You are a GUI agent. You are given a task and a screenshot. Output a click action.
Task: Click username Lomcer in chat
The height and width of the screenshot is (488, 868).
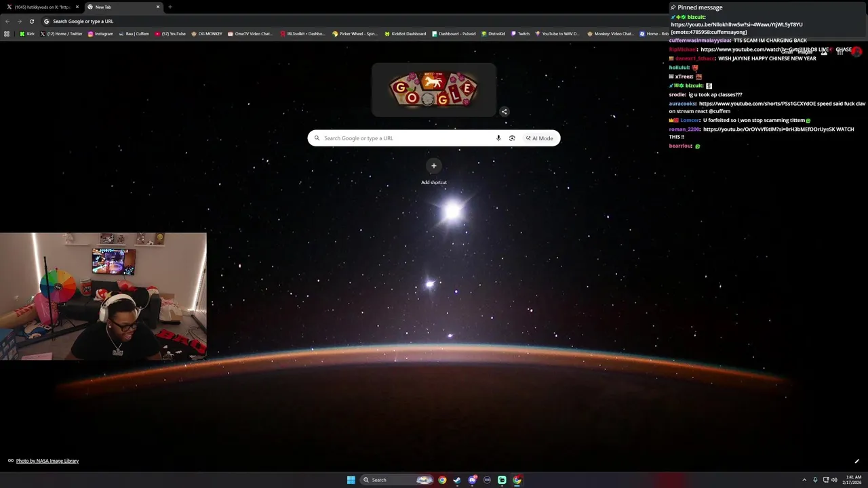coord(690,120)
